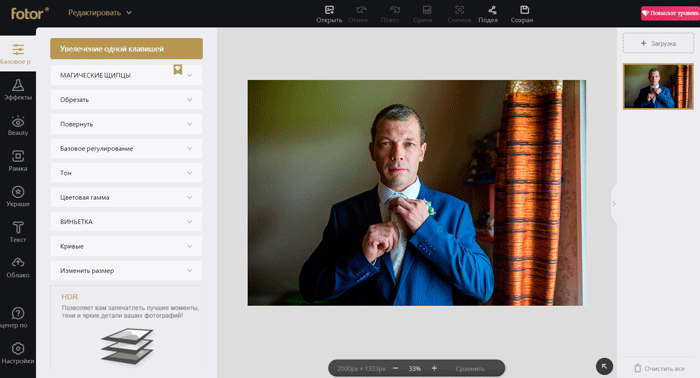Viewport: 700px width, 378px height.
Task: Open the Базовое basic-edit sidebar section
Action: 18,54
